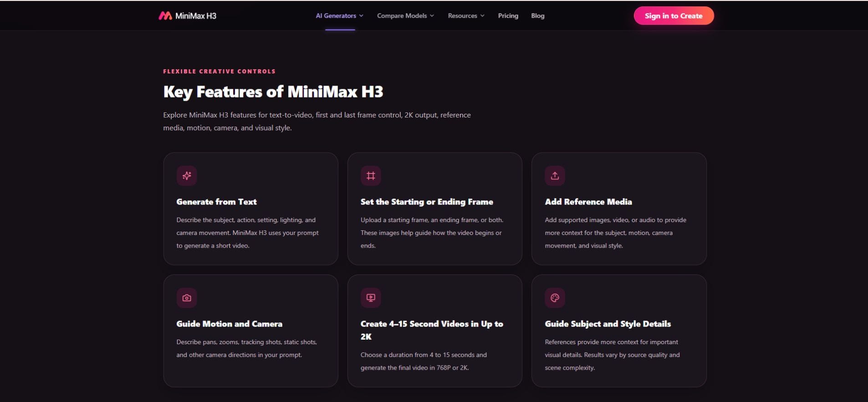Click the text 'Add supported images, video, or audio to provide'
The height and width of the screenshot is (402, 868).
pos(615,220)
